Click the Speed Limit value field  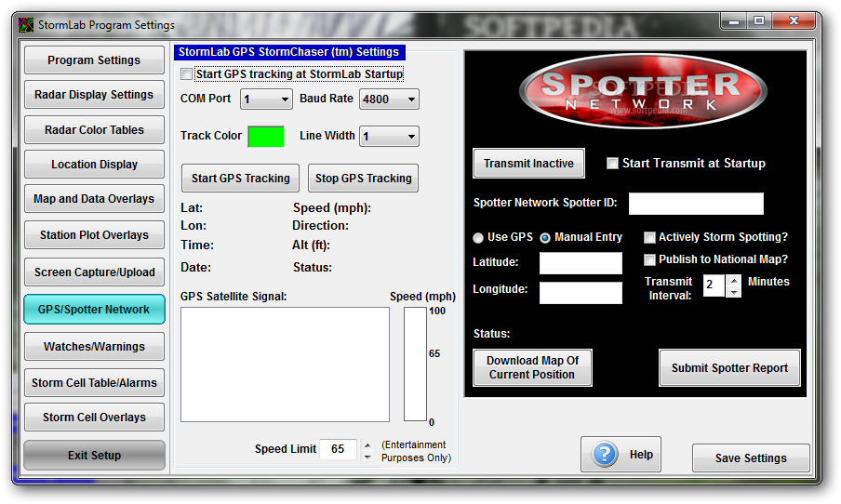pyautogui.click(x=338, y=449)
